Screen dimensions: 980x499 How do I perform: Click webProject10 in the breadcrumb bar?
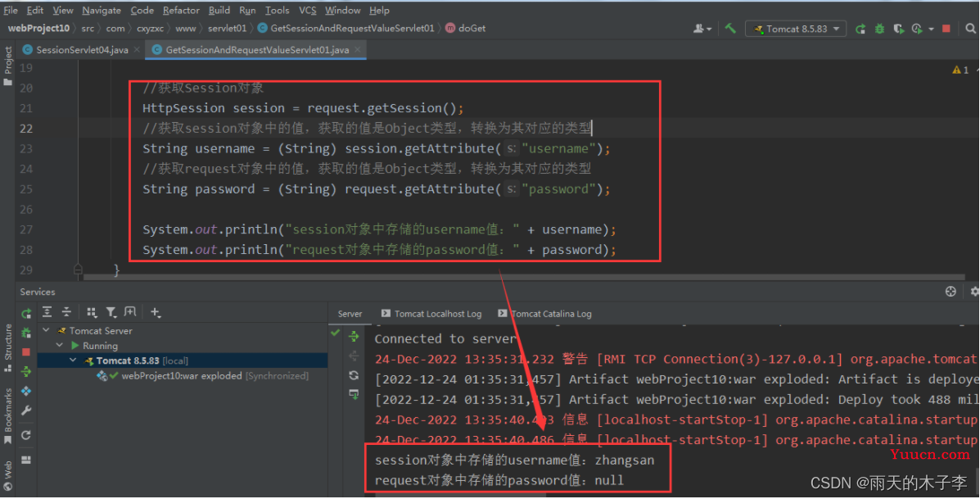coord(38,28)
